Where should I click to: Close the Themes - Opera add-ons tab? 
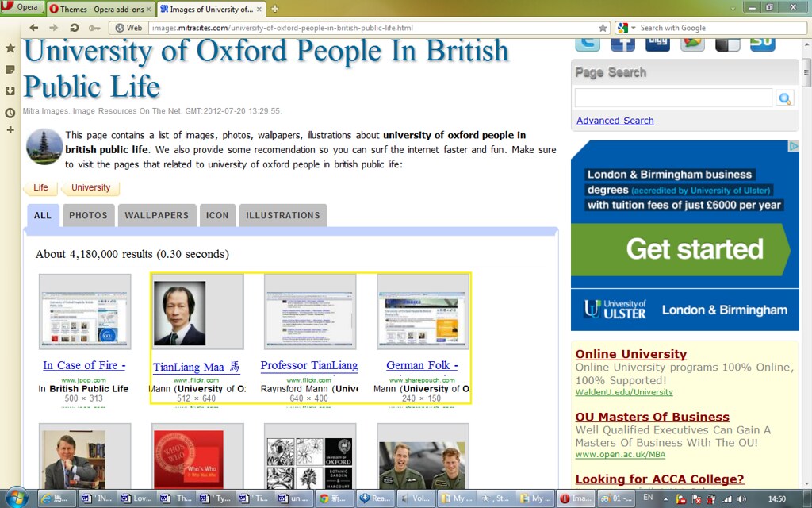(x=148, y=10)
